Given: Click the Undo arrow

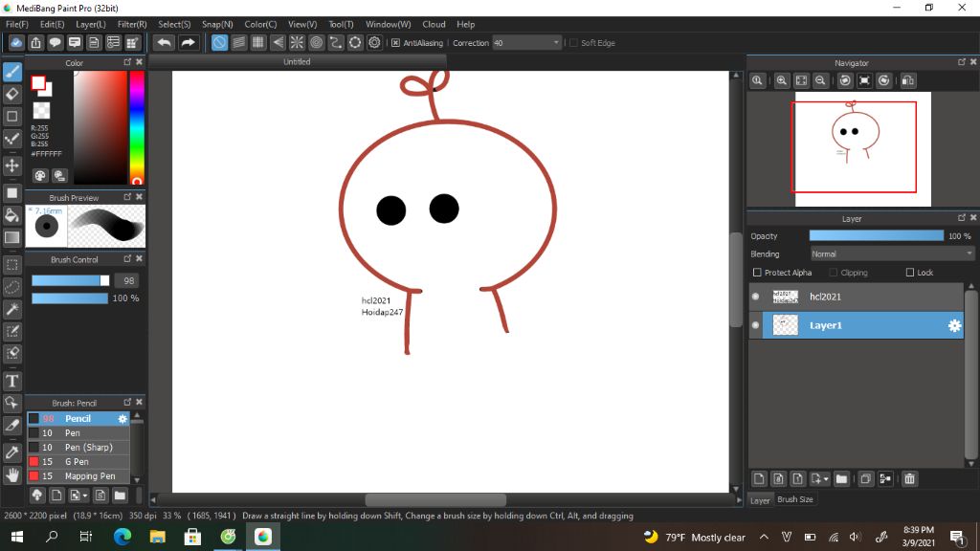Looking at the screenshot, I should point(165,42).
